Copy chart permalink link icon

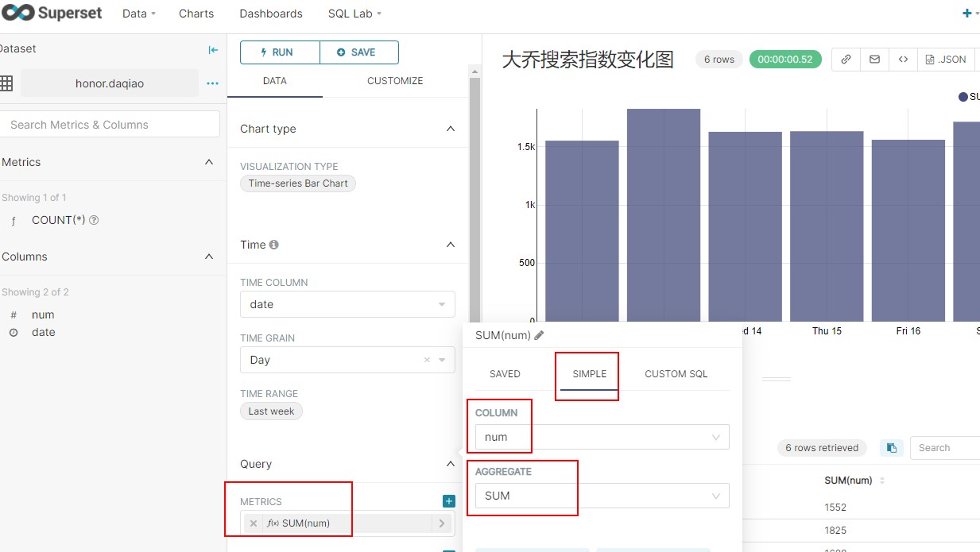(x=846, y=60)
